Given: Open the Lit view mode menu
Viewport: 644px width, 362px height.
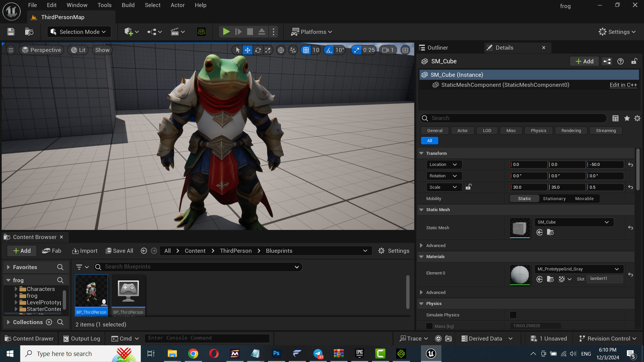Looking at the screenshot, I should [x=78, y=50].
